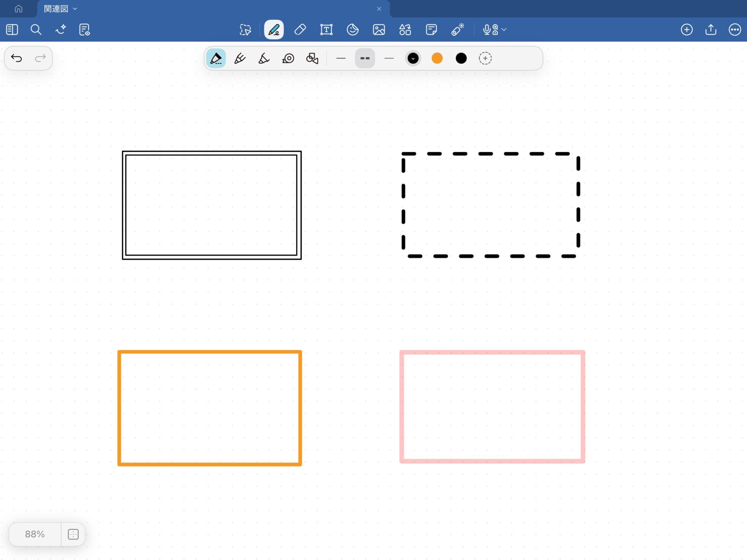Open the more options menu
The height and width of the screenshot is (560, 747).
[735, 30]
